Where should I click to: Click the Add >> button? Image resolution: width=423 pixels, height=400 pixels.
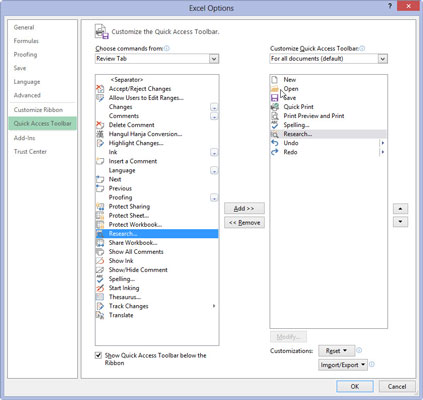pyautogui.click(x=244, y=209)
